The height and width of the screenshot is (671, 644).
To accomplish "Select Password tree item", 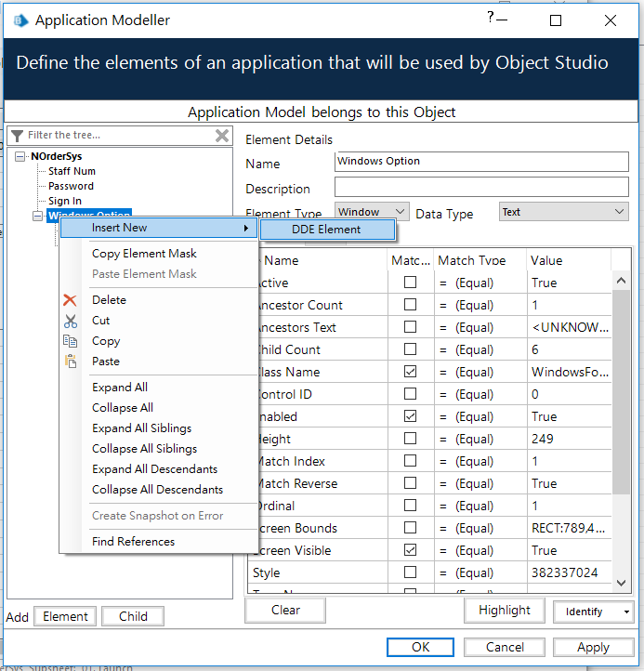I will 71,186.
